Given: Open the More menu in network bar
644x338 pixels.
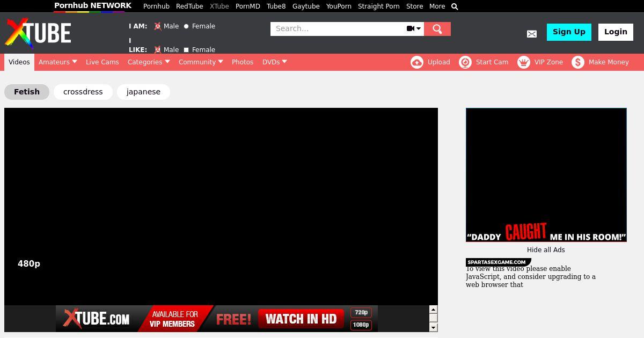Looking at the screenshot, I should pyautogui.click(x=437, y=6).
